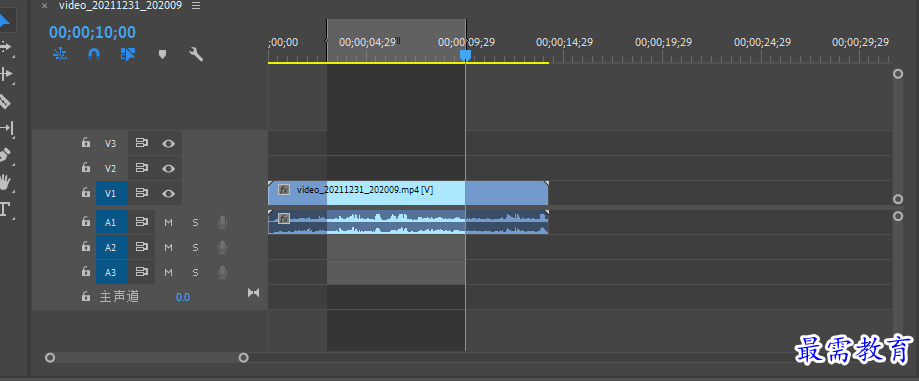The height and width of the screenshot is (381, 919).
Task: Click the playhead timecode 00;00;10;00
Action: point(92,32)
